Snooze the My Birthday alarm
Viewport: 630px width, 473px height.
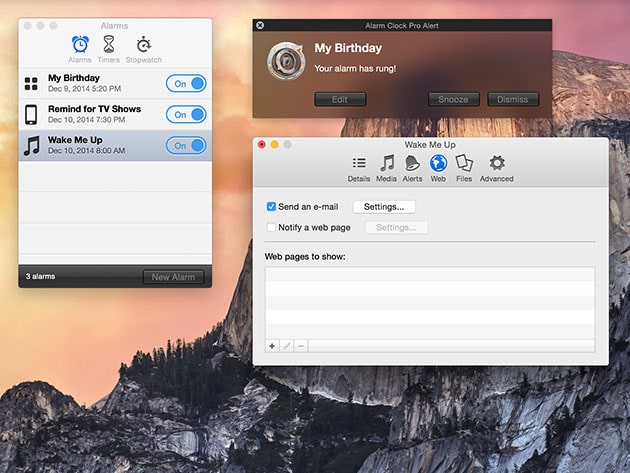point(453,99)
